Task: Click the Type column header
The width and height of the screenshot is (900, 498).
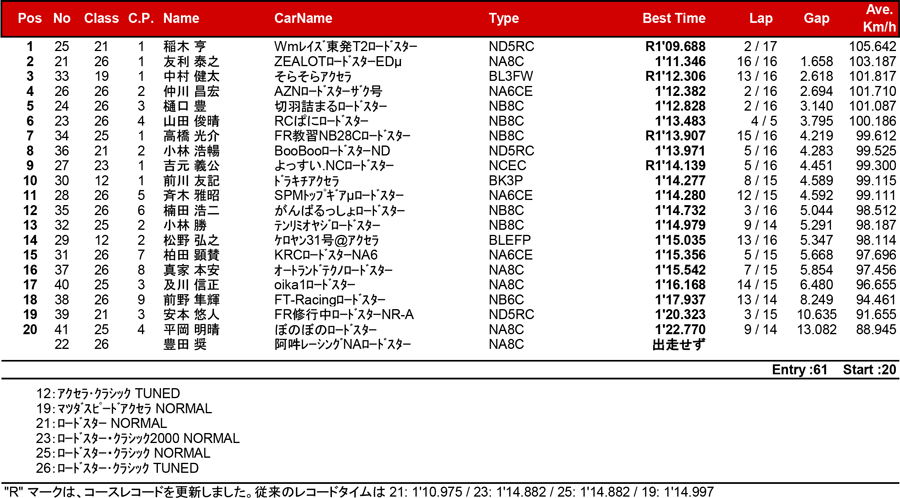Action: coord(503,18)
